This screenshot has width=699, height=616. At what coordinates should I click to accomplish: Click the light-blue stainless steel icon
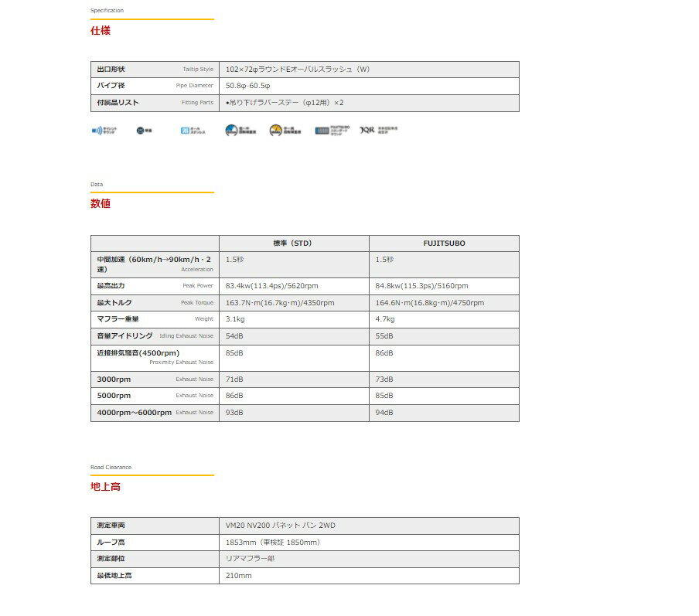[x=193, y=131]
